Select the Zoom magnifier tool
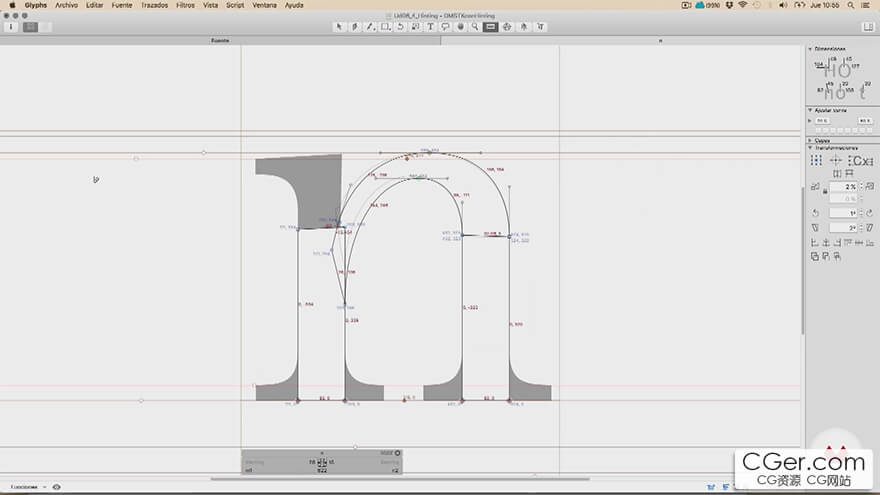The image size is (880, 495). click(x=475, y=26)
